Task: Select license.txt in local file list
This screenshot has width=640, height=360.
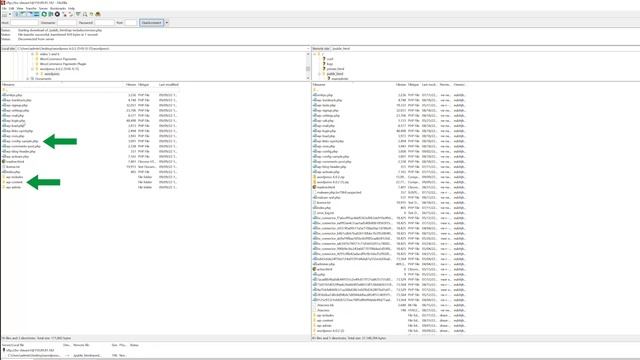Action: tap(13, 167)
